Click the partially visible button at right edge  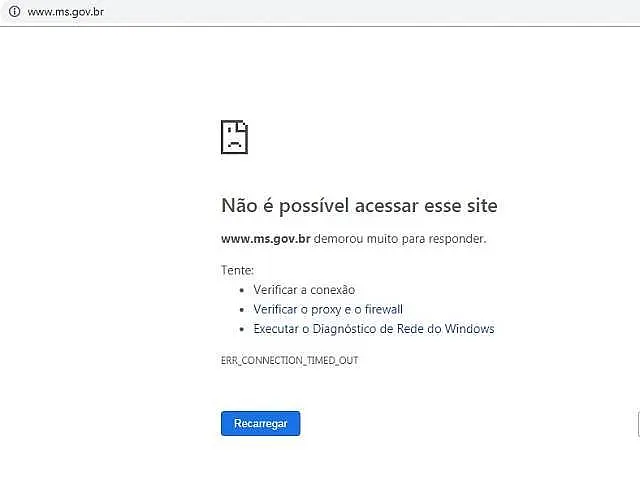pyautogui.click(x=638, y=424)
